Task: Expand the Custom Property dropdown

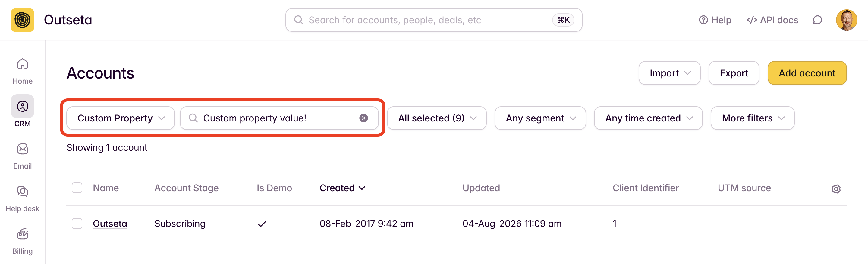Action: click(x=121, y=118)
